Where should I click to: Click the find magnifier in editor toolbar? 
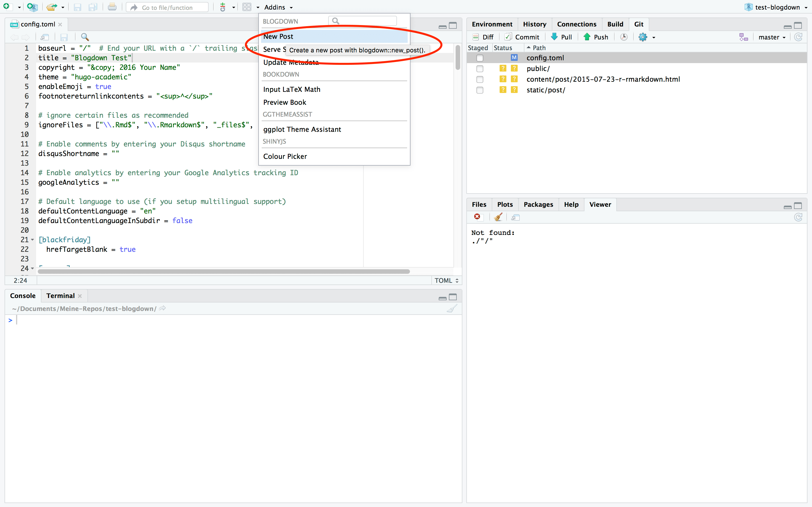[x=85, y=37]
